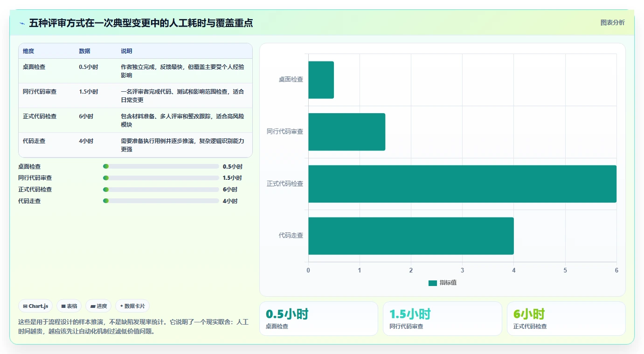Image resolution: width=644 pixels, height=354 pixels.
Task: Click the 正式代码检查 y-axis label
Action: (285, 184)
